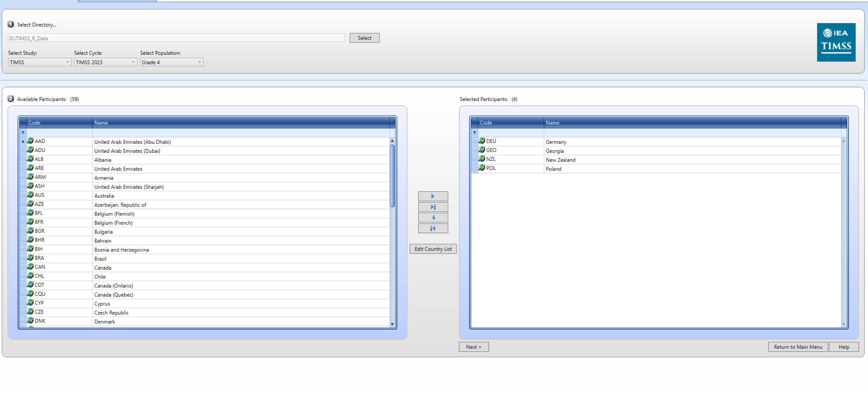This screenshot has width=868, height=415.
Task: Click the available participants vertical scrollbar thumb
Action: pos(392,175)
